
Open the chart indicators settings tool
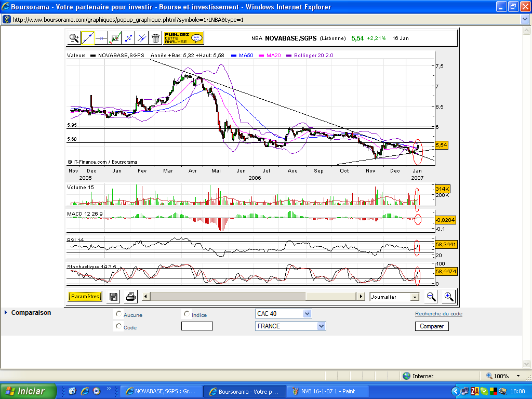pyautogui.click(x=115, y=38)
